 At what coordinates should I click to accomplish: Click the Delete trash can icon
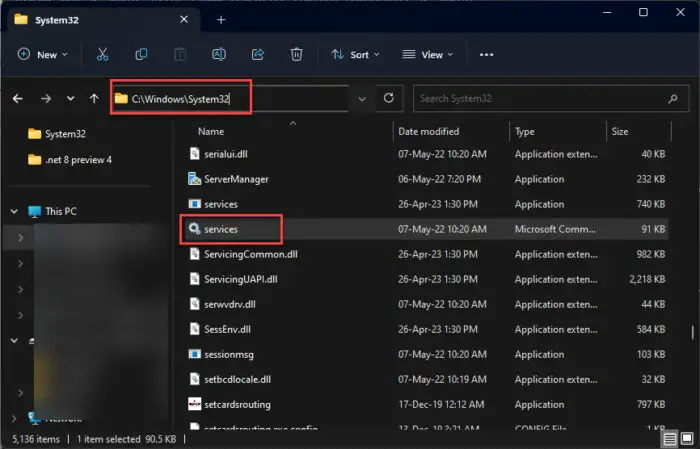[296, 54]
